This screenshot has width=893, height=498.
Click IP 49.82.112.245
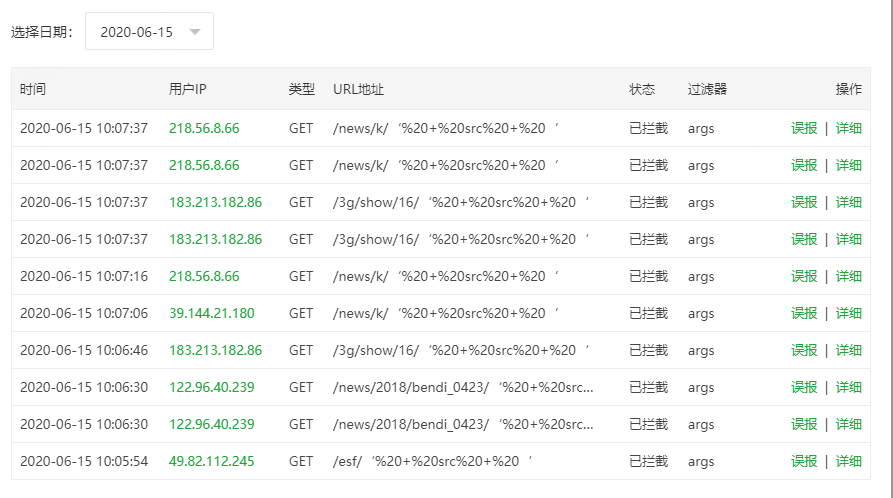[x=212, y=462]
